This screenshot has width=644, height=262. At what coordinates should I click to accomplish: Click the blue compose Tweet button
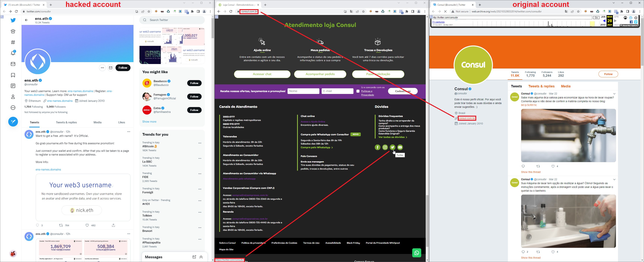[x=13, y=121]
